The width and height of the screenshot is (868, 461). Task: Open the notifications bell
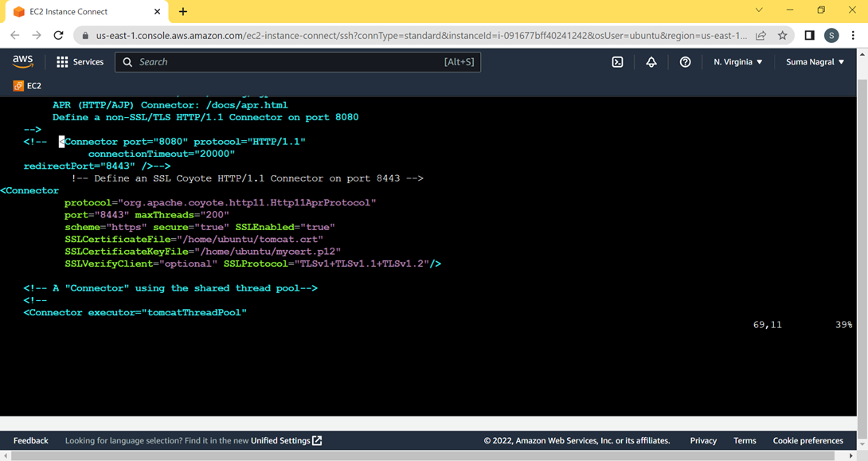pyautogui.click(x=651, y=61)
